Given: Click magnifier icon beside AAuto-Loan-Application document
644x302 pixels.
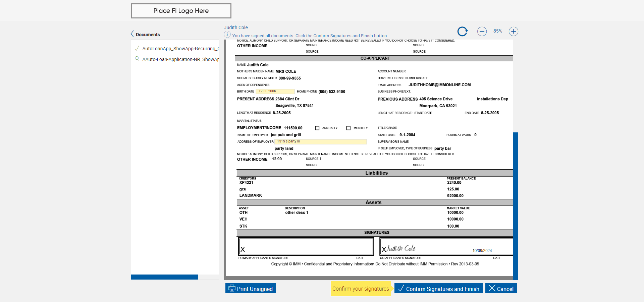Looking at the screenshot, I should pos(137,59).
